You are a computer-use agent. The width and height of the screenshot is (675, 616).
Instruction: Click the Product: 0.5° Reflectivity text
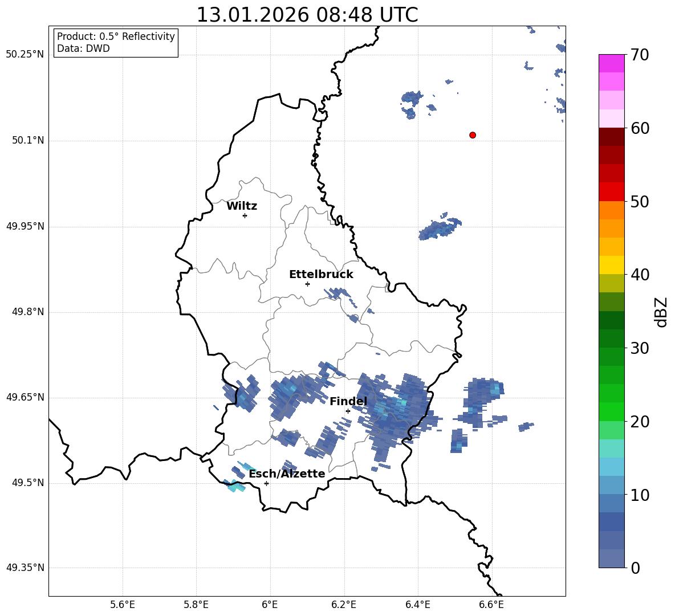(x=116, y=36)
